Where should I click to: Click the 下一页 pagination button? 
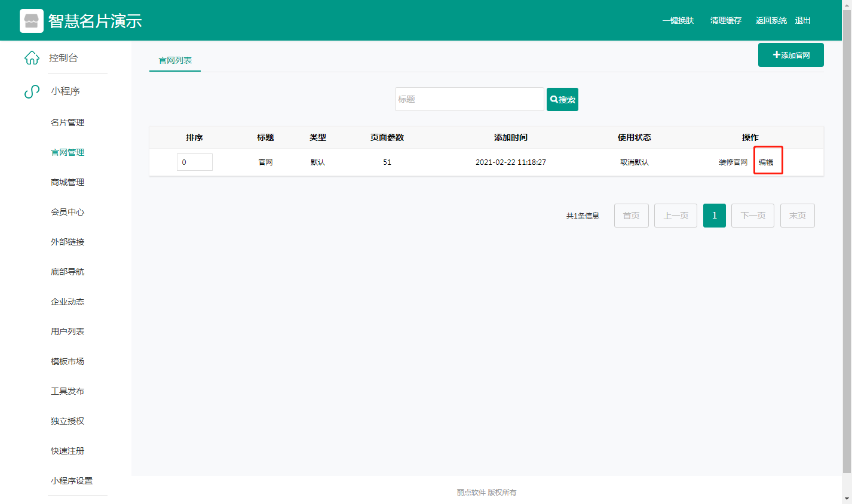click(x=753, y=216)
